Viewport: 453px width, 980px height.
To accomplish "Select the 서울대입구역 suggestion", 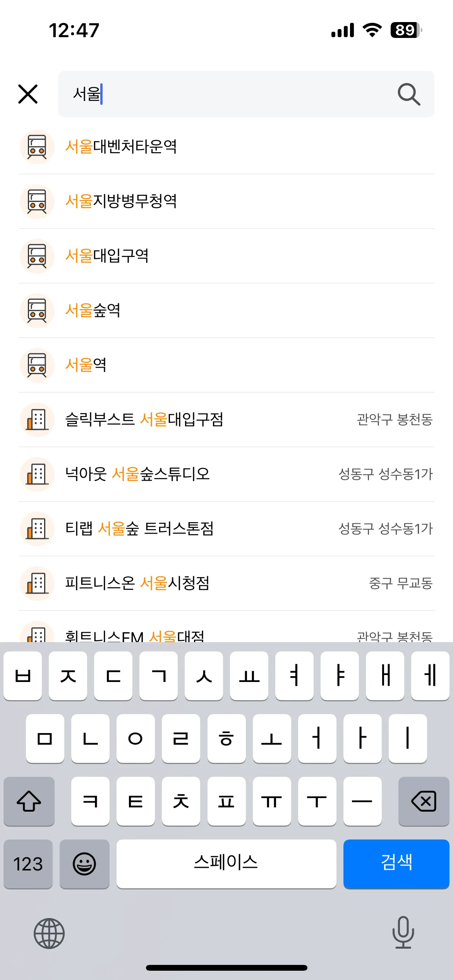I will click(226, 256).
